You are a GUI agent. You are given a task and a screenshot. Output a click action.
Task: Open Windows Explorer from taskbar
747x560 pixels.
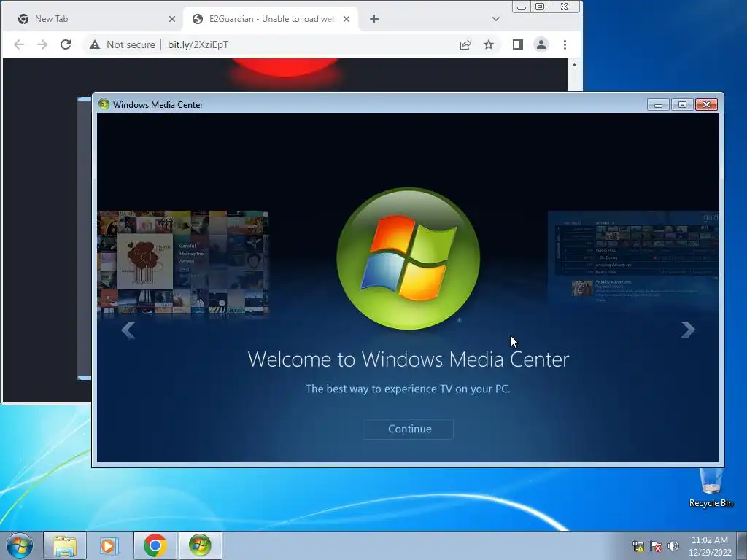(65, 545)
